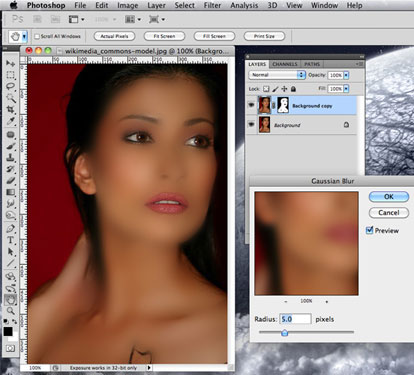The width and height of the screenshot is (414, 375).
Task: Select the 3D Orbit camera tool
Action: 10,288
